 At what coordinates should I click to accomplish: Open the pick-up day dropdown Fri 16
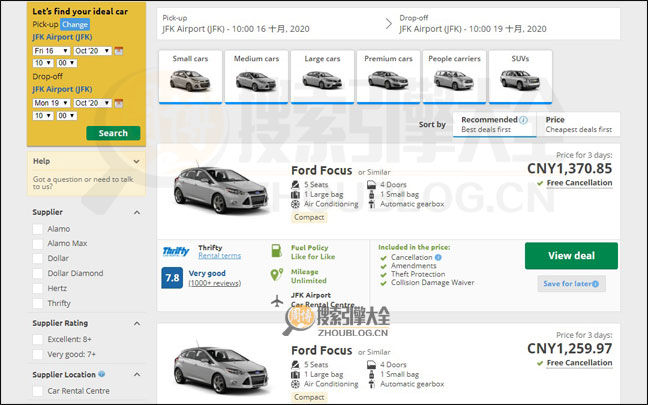[51, 51]
